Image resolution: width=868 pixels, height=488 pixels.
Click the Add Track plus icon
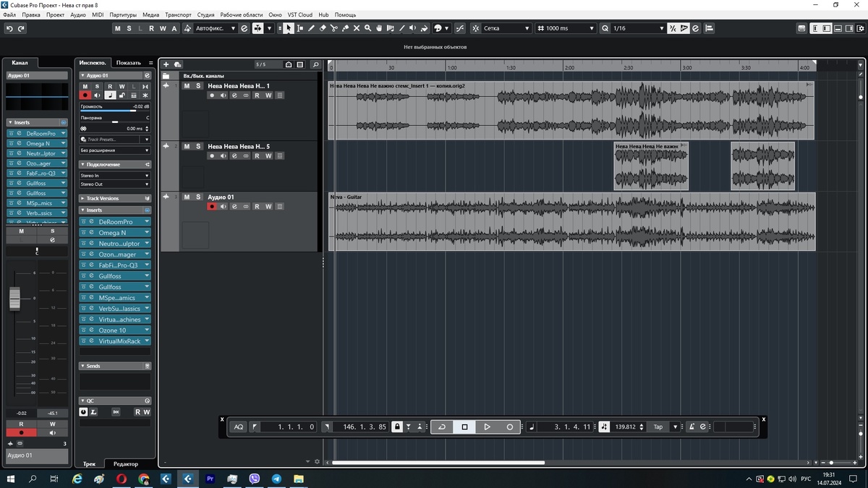click(166, 64)
